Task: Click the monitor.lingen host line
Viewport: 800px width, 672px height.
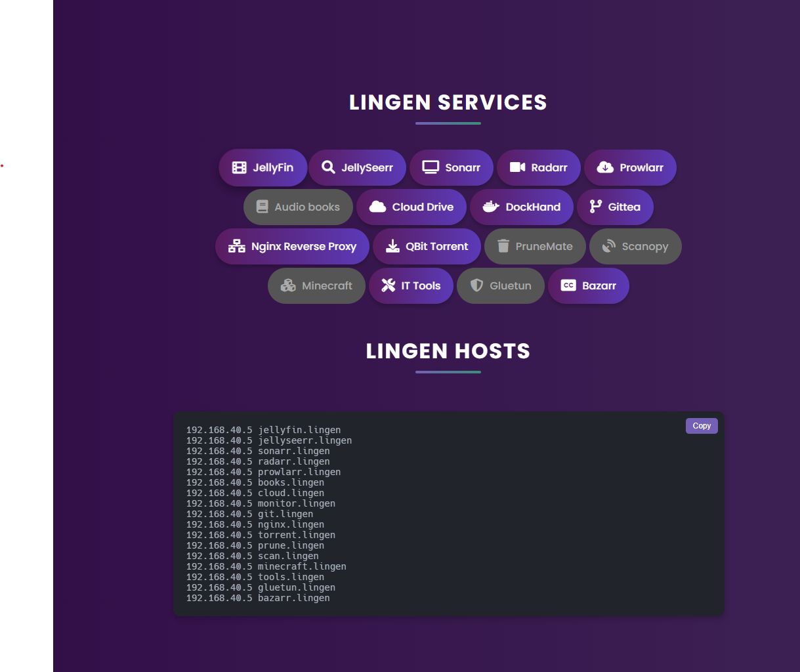Action: coord(261,503)
